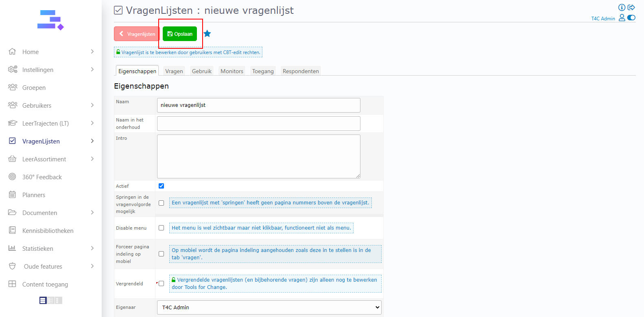Click the Planners calendar icon
Viewport: 644px width, 317px height.
pyautogui.click(x=13, y=195)
